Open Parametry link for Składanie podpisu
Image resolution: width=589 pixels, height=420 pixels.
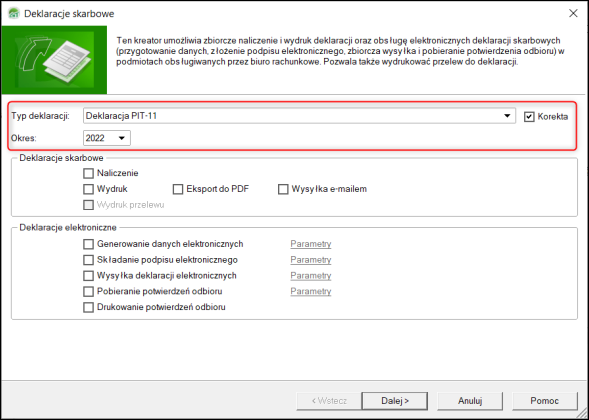tap(311, 260)
